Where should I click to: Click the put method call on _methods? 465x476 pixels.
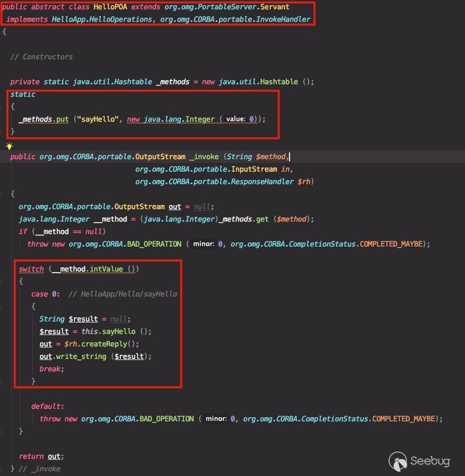(x=62, y=119)
